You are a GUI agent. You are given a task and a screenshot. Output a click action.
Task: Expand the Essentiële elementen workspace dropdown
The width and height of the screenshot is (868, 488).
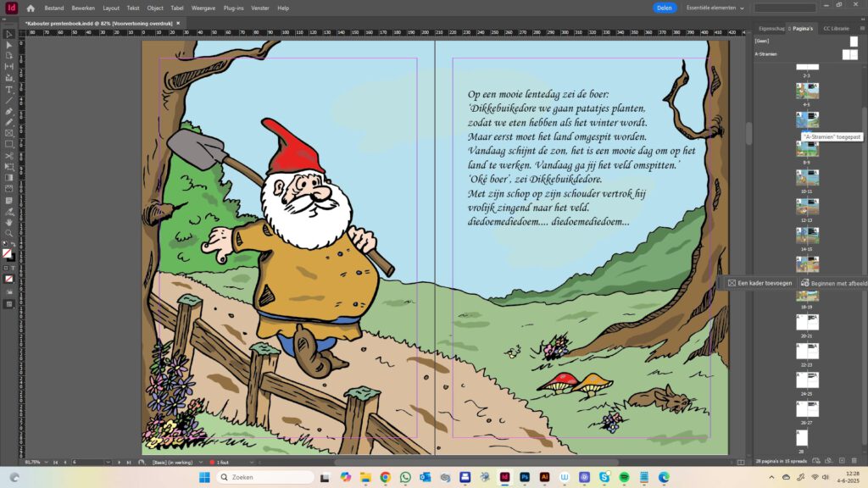(715, 8)
